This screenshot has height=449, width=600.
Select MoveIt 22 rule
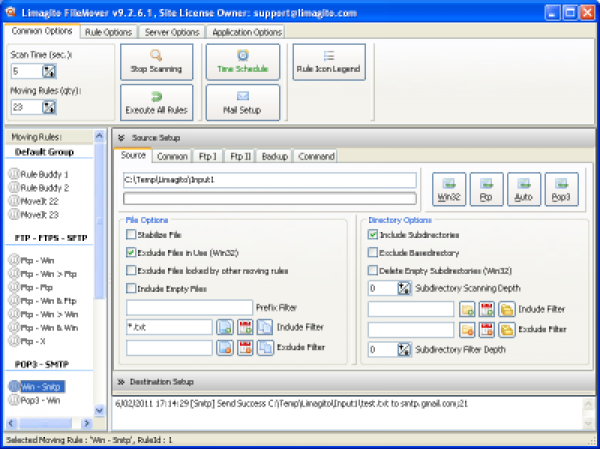pyautogui.click(x=34, y=201)
